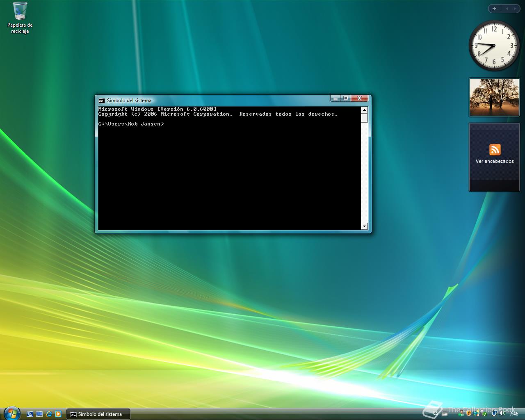Minimize the Símbolo del sistema window

[x=336, y=98]
